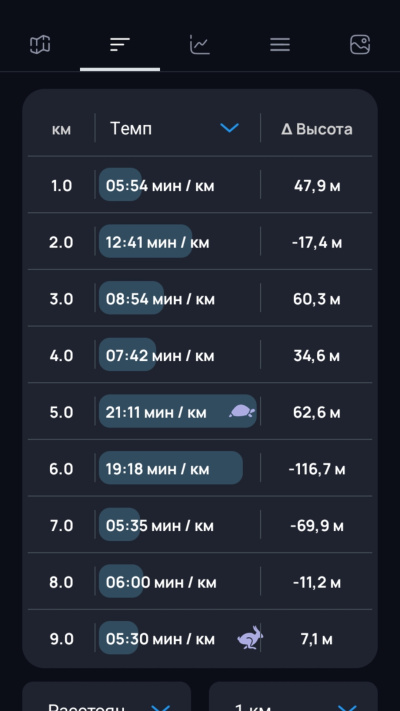Open the list details tab
The image size is (400, 711).
[280, 45]
